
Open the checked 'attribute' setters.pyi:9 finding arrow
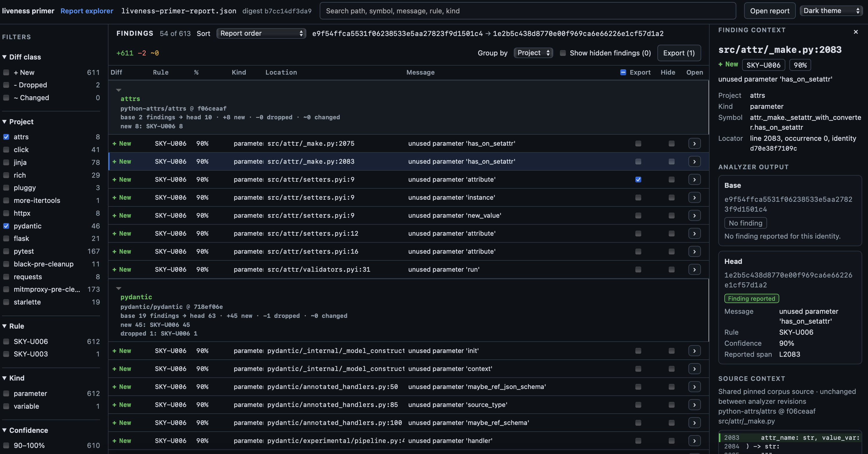(694, 180)
